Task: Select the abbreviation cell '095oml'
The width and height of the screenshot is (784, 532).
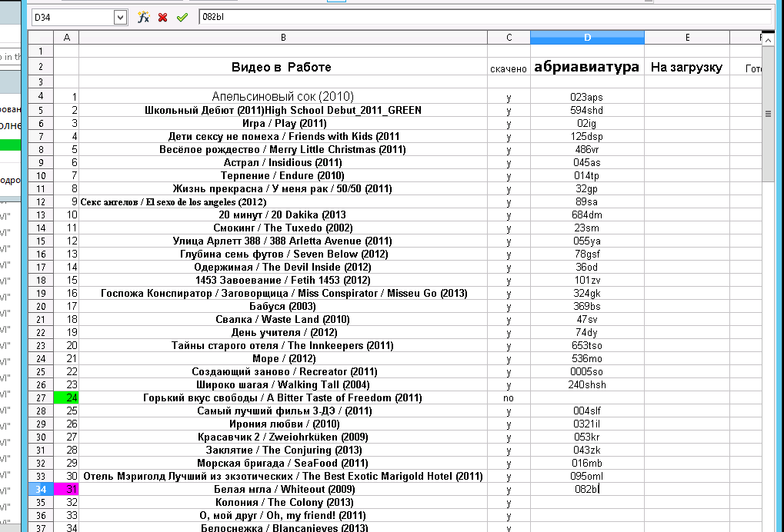Action: pos(588,477)
